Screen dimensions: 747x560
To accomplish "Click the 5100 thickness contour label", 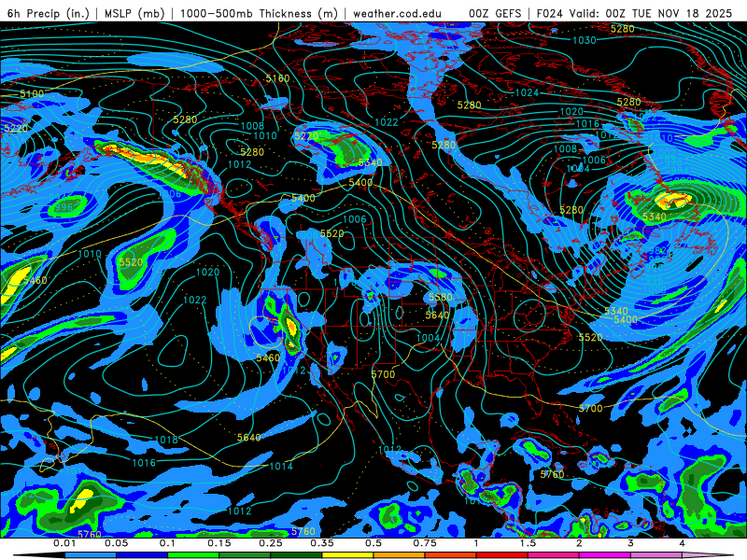I will [32, 94].
